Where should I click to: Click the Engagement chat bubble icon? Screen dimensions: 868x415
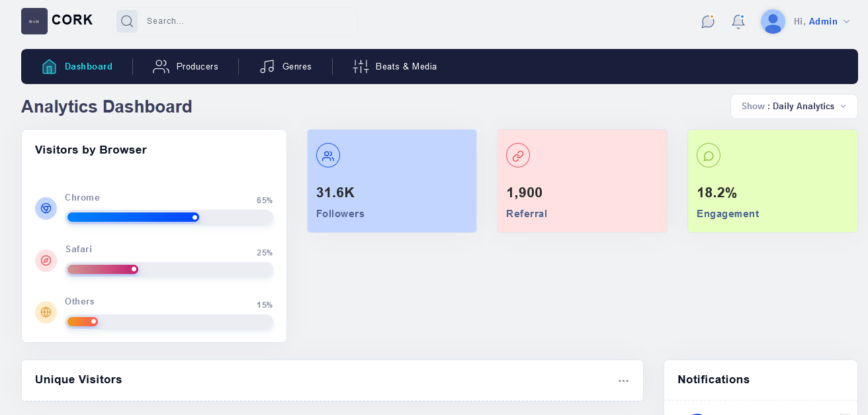(709, 156)
